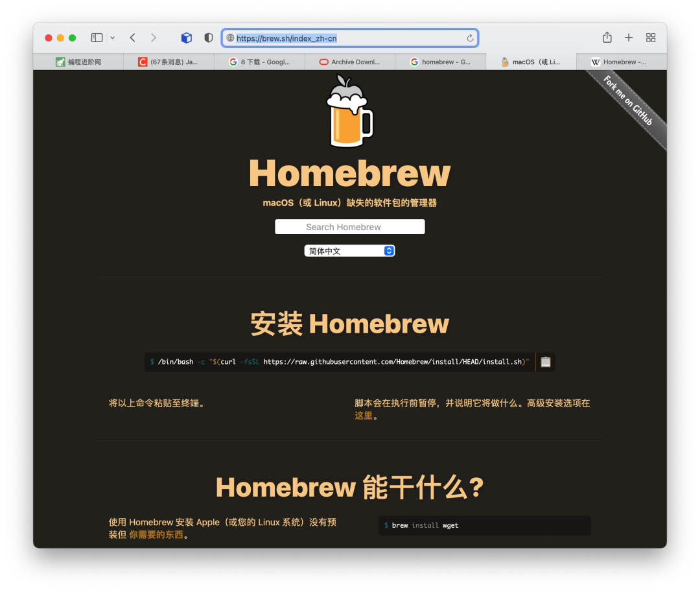Click the 安装 Homebrew heading
This screenshot has width=700, height=592.
[350, 324]
